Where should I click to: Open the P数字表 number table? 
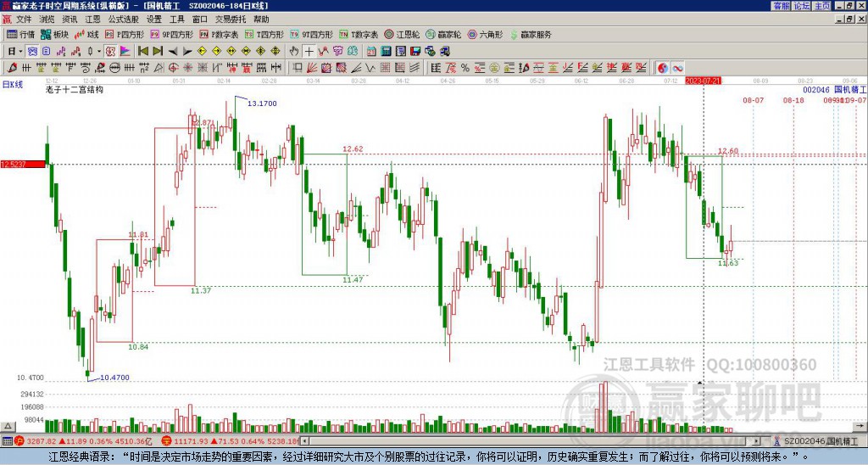(x=219, y=34)
